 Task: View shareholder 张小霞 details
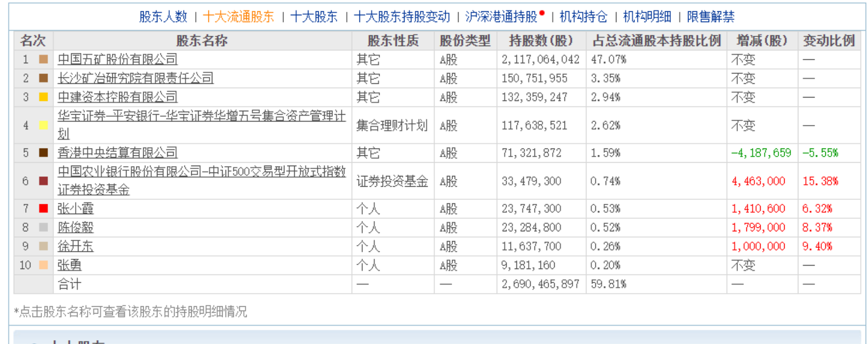point(76,209)
